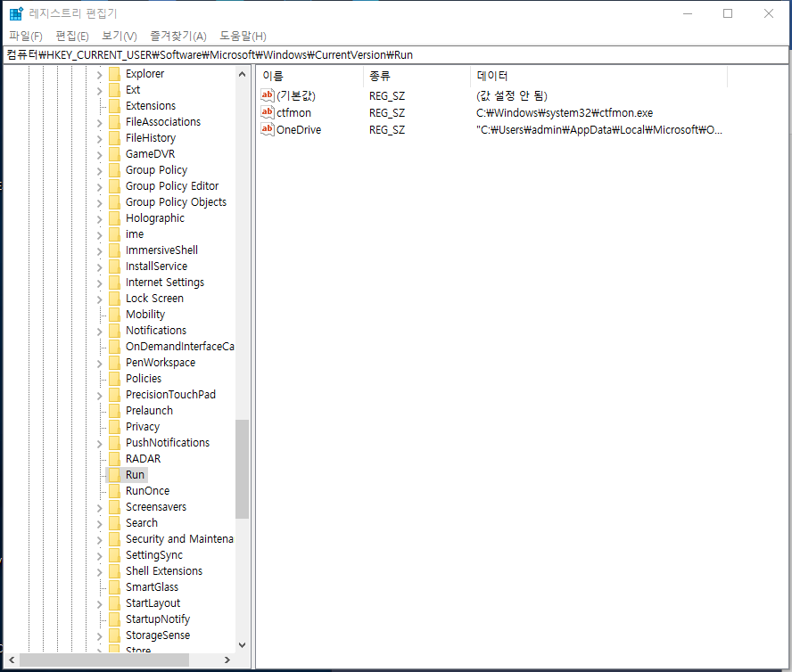The height and width of the screenshot is (672, 792).
Task: Click the ctfmon string value icon
Action: click(x=268, y=113)
